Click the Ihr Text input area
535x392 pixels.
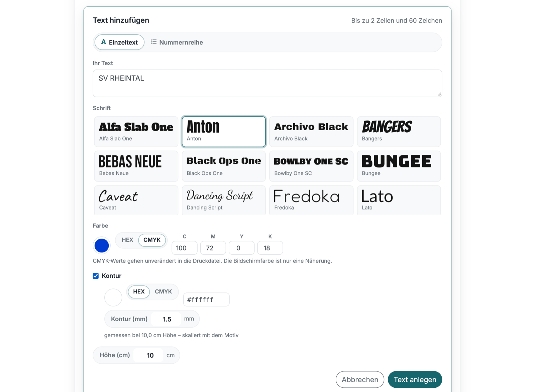267,83
